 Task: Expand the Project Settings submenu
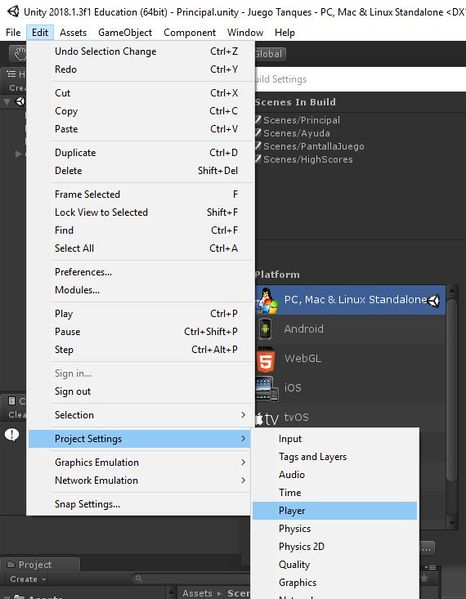[x=139, y=439]
